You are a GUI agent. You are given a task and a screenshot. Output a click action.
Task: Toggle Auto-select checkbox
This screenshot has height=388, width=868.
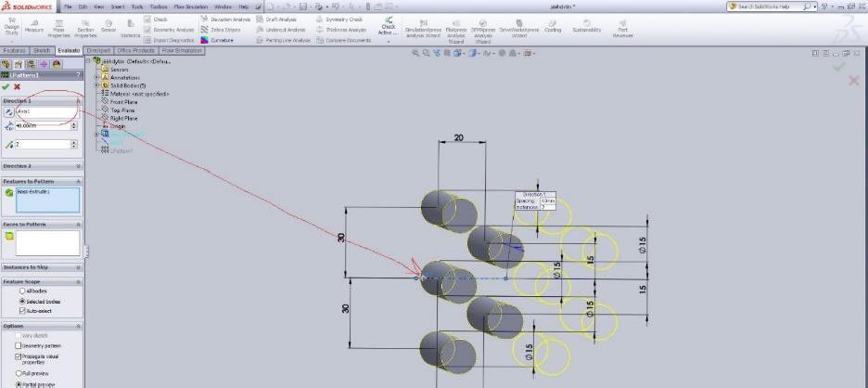point(22,311)
